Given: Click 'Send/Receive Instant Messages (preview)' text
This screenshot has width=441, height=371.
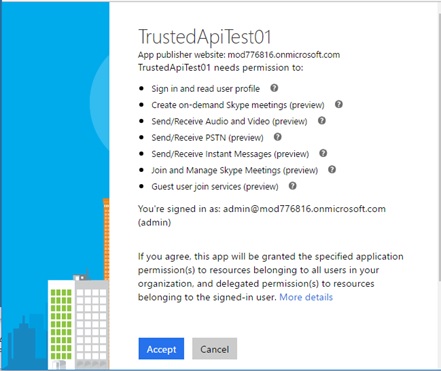Looking at the screenshot, I should (230, 154).
